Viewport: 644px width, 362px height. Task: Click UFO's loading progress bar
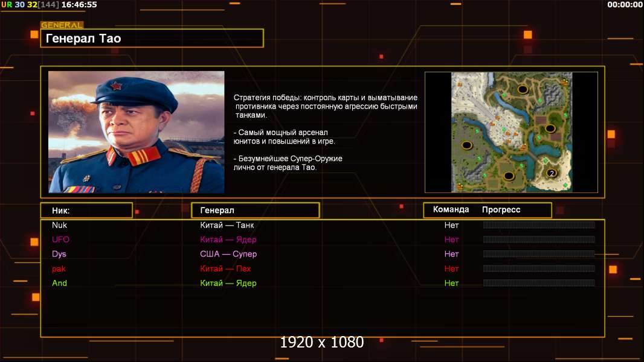539,240
